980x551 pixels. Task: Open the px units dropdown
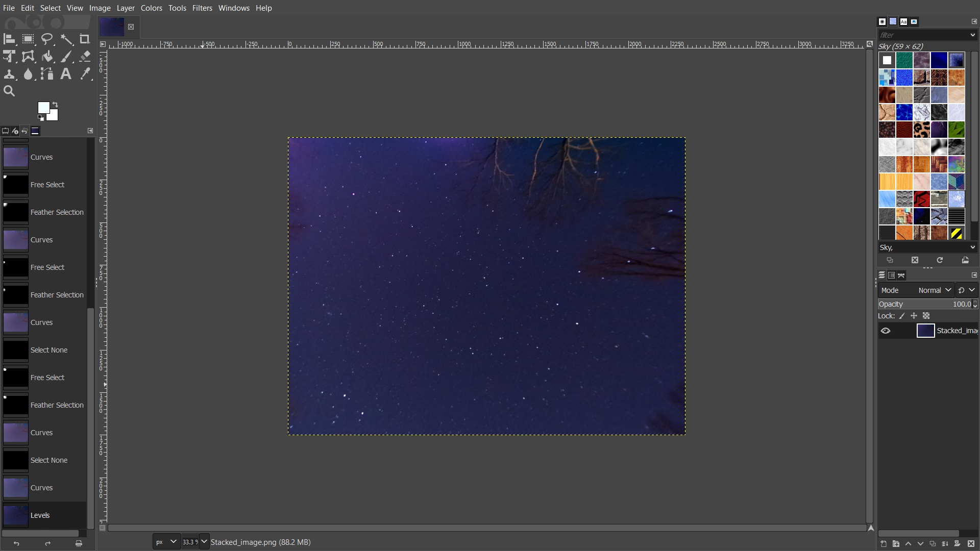click(166, 542)
